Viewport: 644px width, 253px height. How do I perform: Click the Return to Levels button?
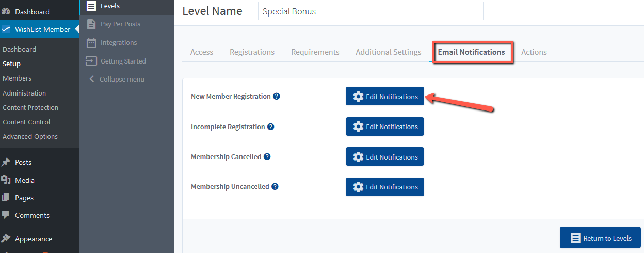click(x=600, y=238)
